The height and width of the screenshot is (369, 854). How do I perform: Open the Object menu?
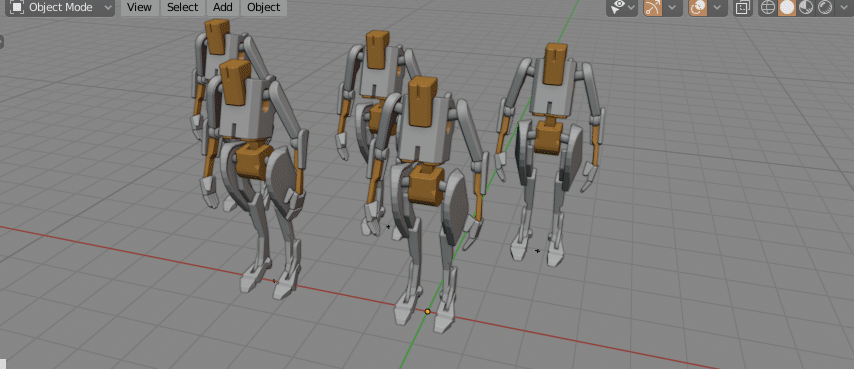(x=264, y=8)
